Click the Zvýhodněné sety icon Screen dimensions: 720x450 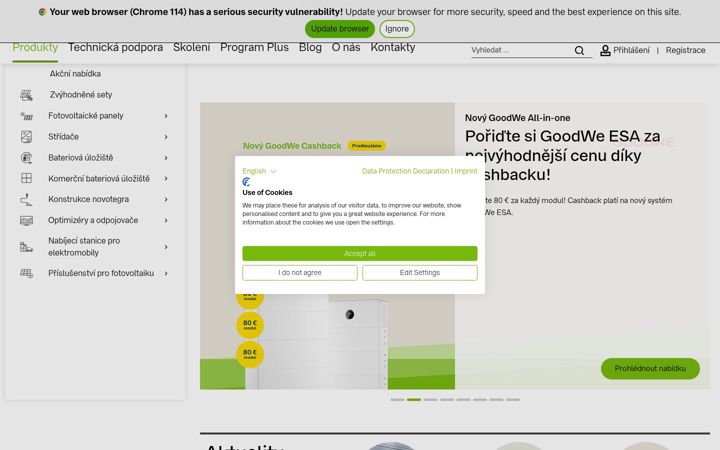tap(27, 95)
